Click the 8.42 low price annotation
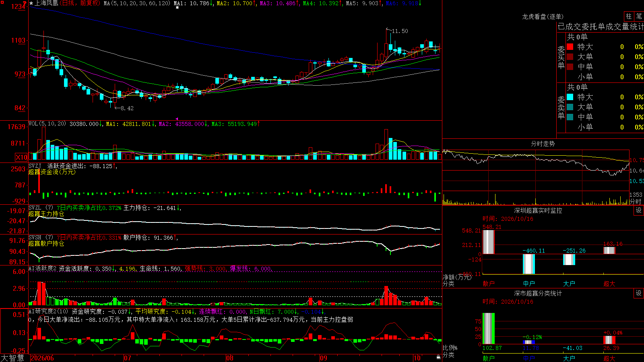Image resolution: width=644 pixels, height=362 pixels. tap(127, 108)
